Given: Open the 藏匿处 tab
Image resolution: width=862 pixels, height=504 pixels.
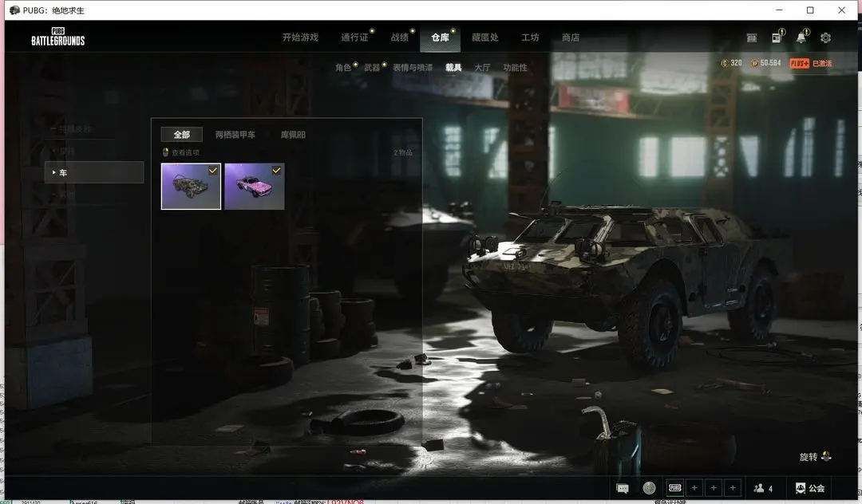Looking at the screenshot, I should pos(485,37).
